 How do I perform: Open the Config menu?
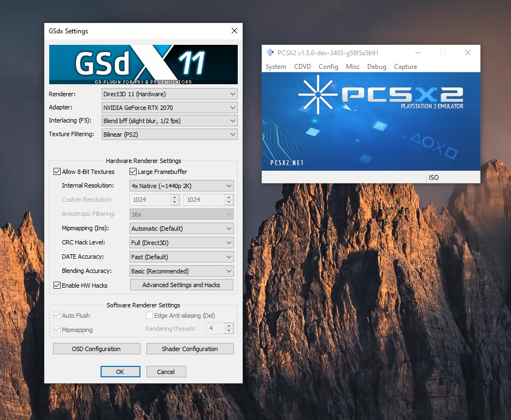(328, 67)
